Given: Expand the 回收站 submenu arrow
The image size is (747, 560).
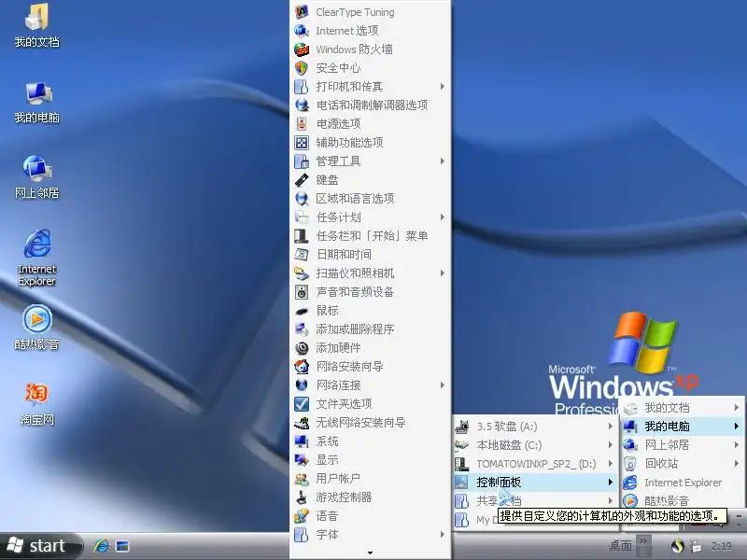Looking at the screenshot, I should [737, 463].
